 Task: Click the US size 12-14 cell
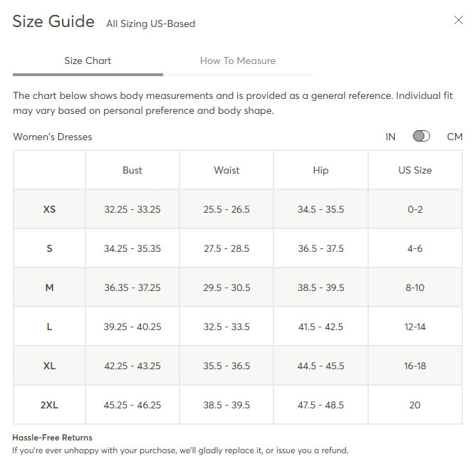point(415,327)
